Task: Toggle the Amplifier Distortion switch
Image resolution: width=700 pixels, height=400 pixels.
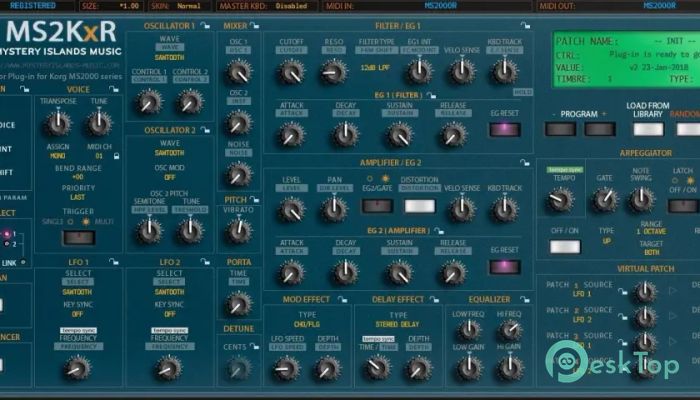Action: tap(419, 207)
